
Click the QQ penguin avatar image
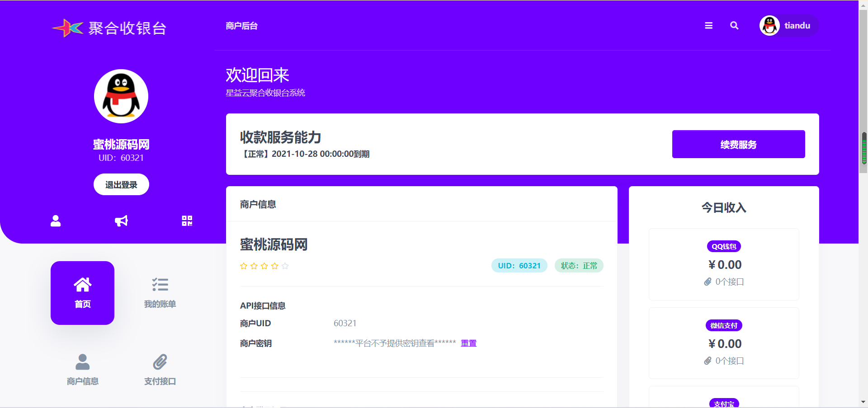point(121,96)
